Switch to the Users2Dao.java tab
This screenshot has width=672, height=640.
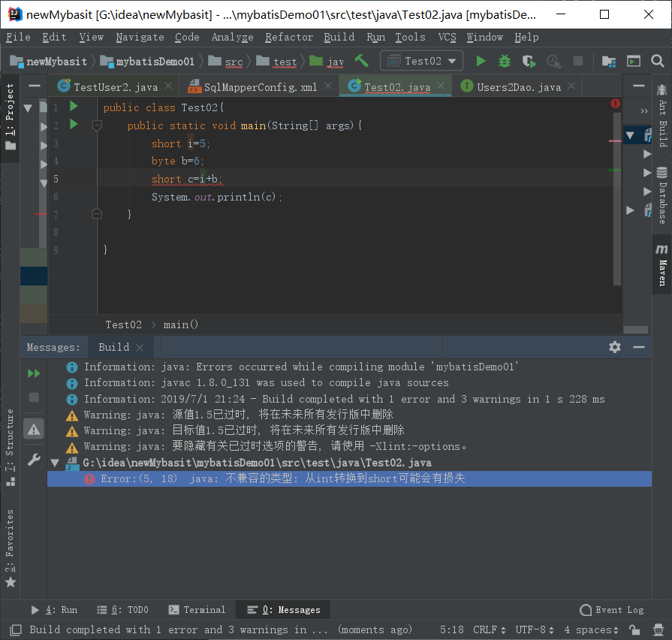coord(518,87)
